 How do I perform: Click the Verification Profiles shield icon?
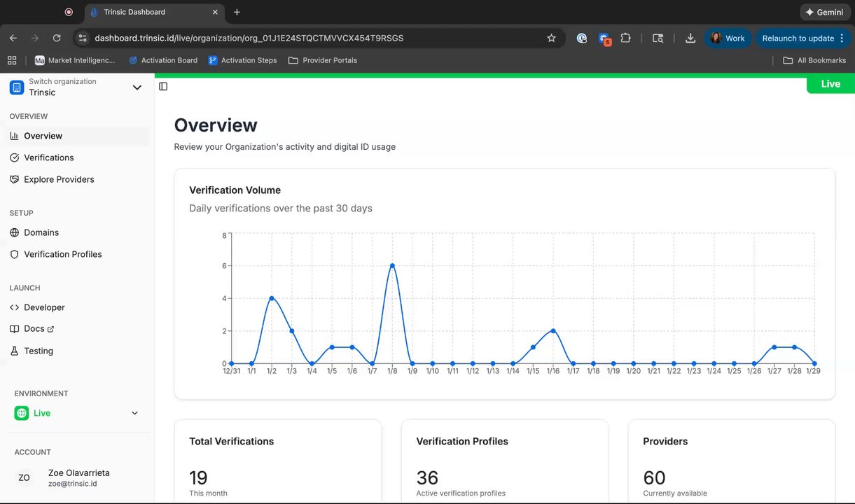(15, 254)
